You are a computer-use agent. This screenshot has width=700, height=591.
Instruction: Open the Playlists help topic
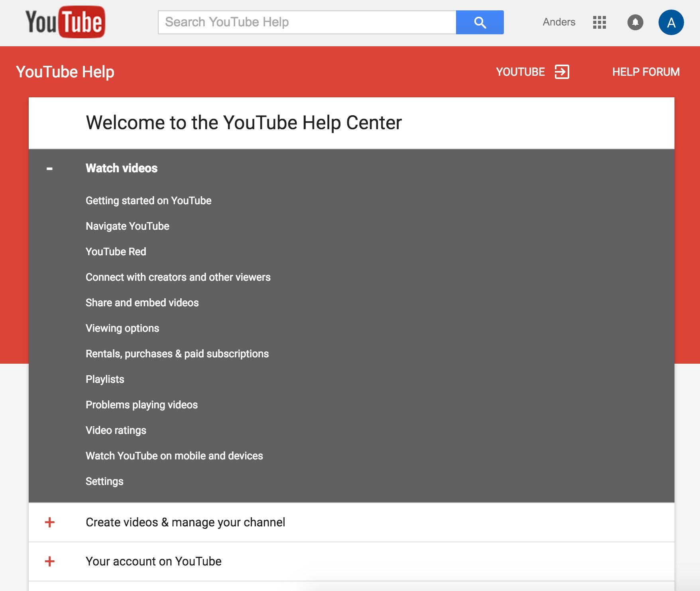click(x=105, y=379)
